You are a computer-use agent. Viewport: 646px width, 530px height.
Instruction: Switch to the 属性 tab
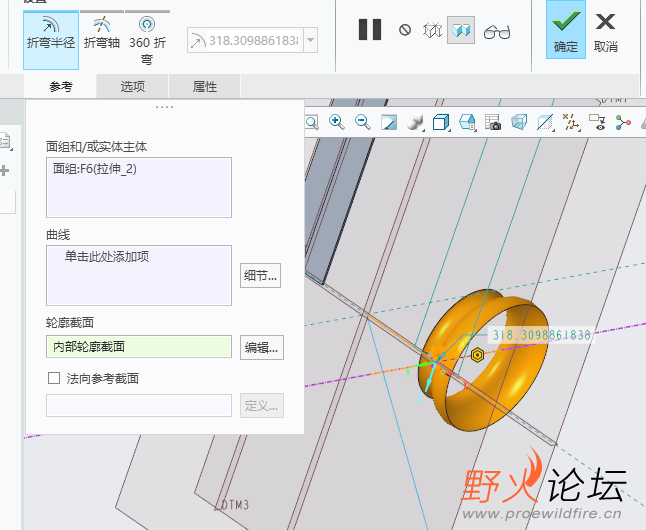pyautogui.click(x=204, y=87)
